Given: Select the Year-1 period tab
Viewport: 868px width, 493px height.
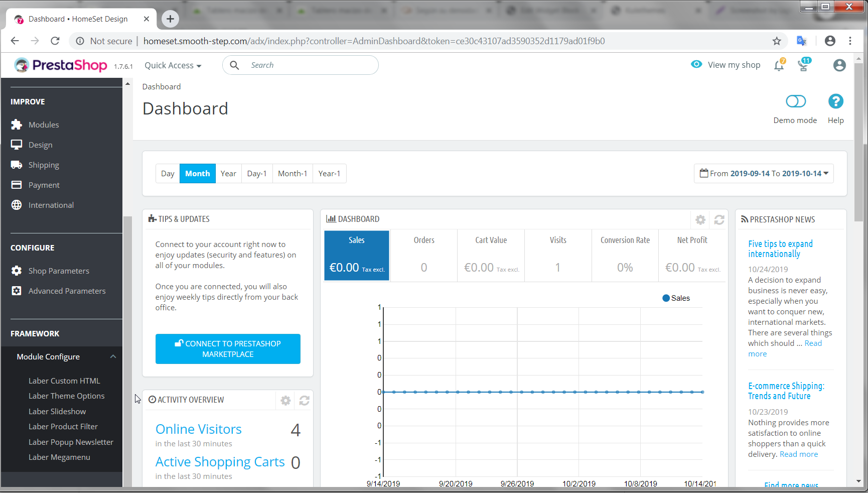Looking at the screenshot, I should point(329,174).
